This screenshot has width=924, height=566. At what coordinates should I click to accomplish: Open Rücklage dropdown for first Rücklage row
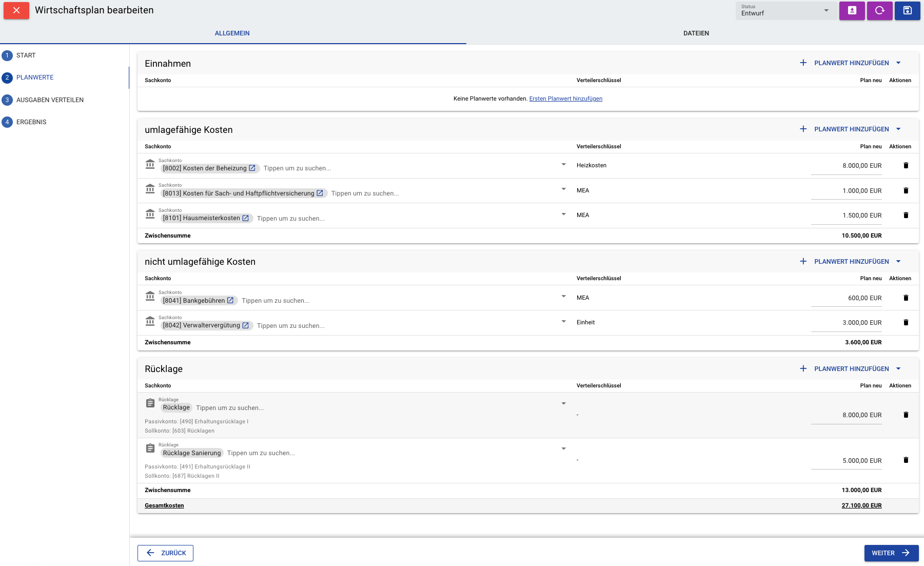point(563,404)
